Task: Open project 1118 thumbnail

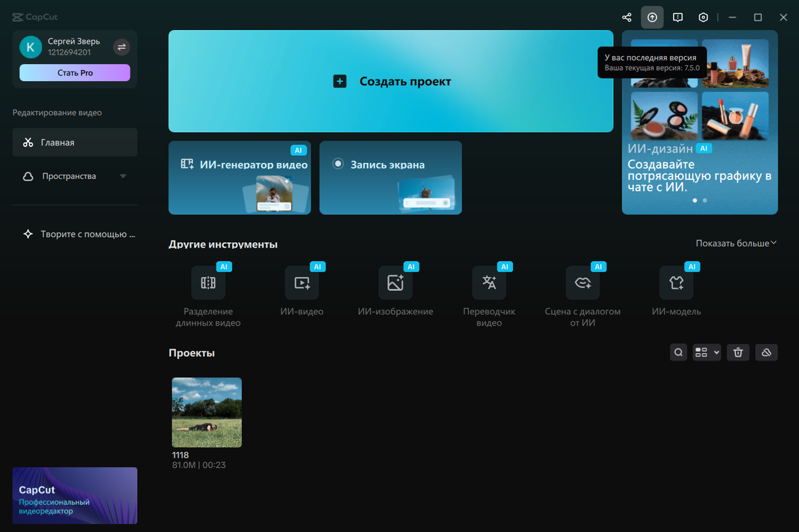Action: [207, 412]
